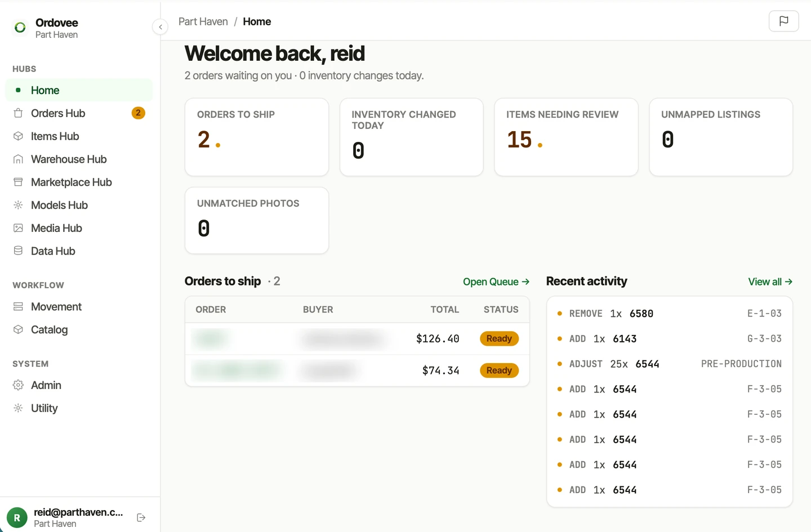This screenshot has width=811, height=532.
Task: Click the Recent activity heading
Action: (x=586, y=281)
